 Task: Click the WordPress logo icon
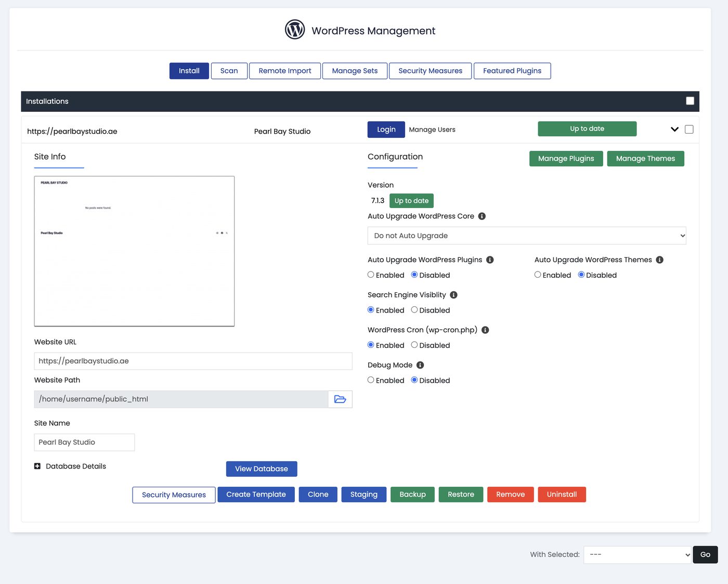(295, 30)
